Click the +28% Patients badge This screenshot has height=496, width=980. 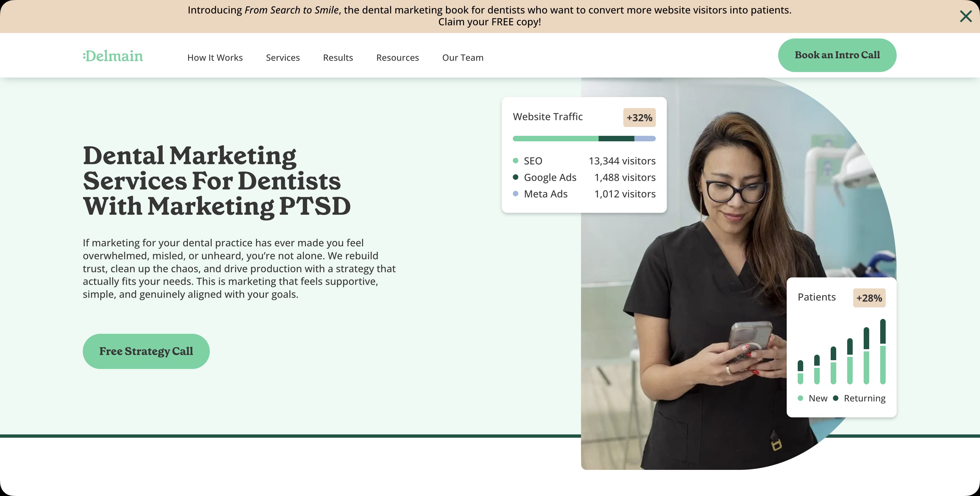[869, 298]
